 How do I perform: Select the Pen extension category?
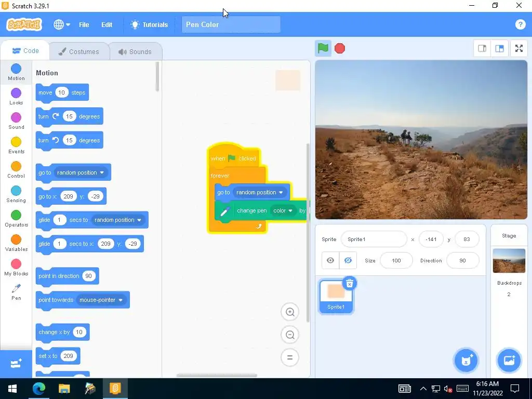coord(16,292)
